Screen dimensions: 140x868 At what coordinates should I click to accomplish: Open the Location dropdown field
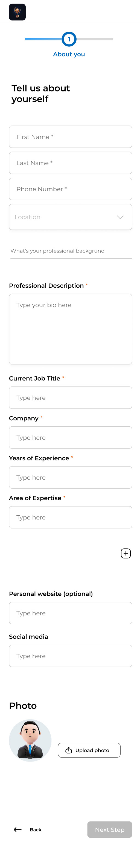(x=71, y=217)
